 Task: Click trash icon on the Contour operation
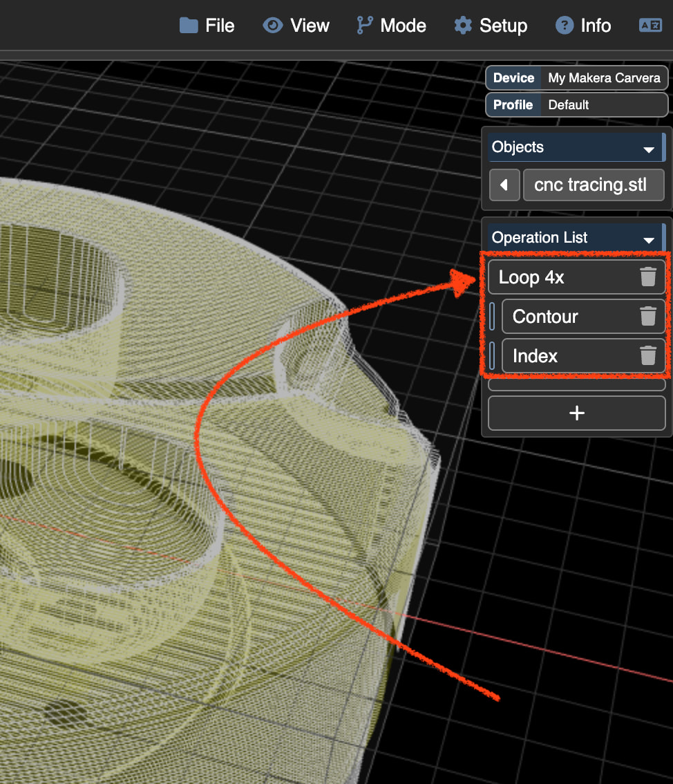(x=647, y=317)
